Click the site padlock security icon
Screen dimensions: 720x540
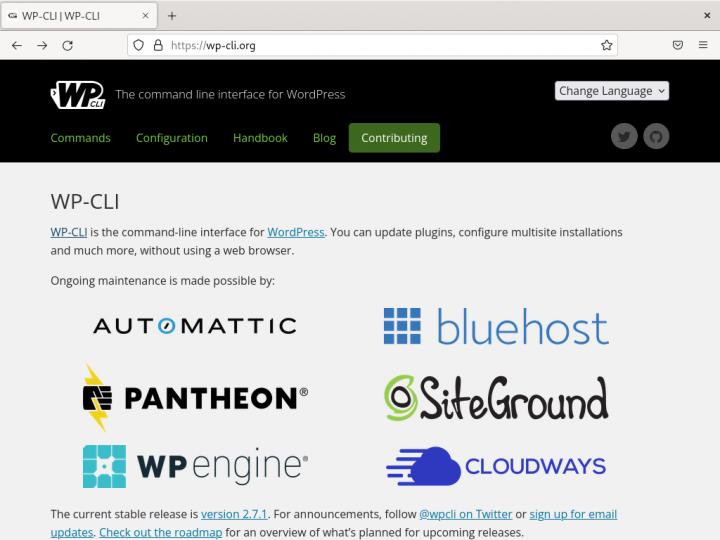click(x=158, y=45)
